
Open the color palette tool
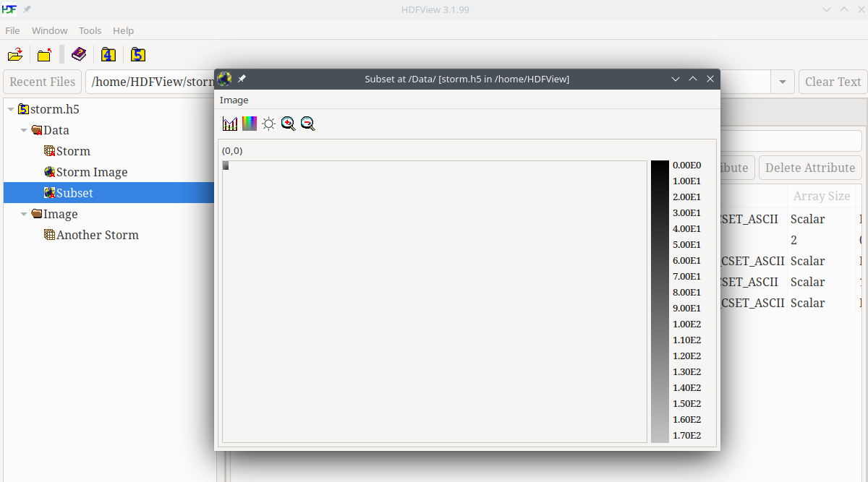point(250,124)
